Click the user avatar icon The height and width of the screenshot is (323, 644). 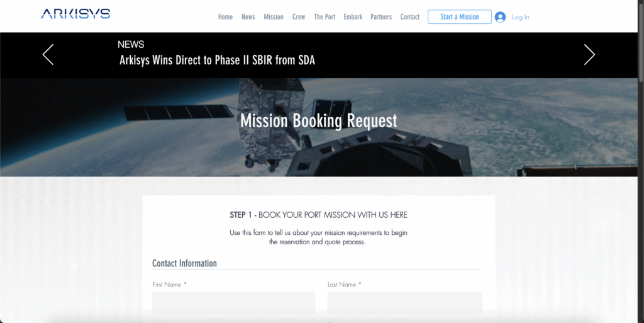[x=500, y=17]
